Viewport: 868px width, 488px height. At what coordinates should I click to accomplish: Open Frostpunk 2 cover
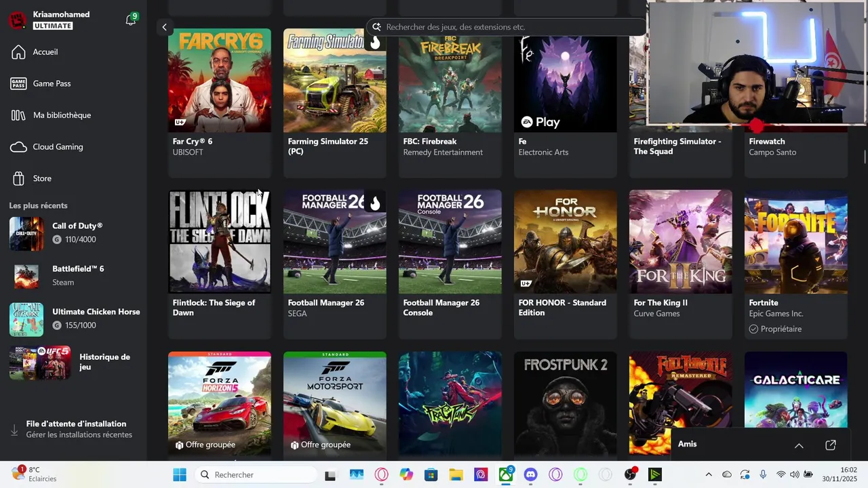(x=566, y=403)
